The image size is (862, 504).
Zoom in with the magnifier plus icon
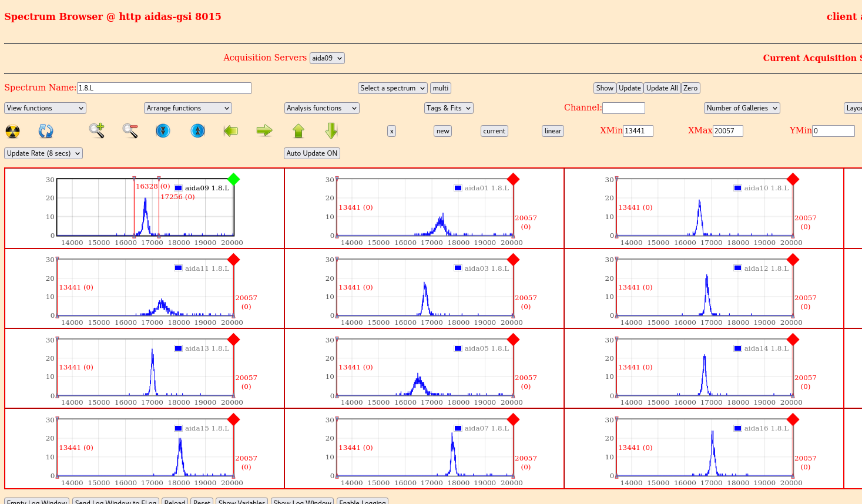tap(97, 130)
